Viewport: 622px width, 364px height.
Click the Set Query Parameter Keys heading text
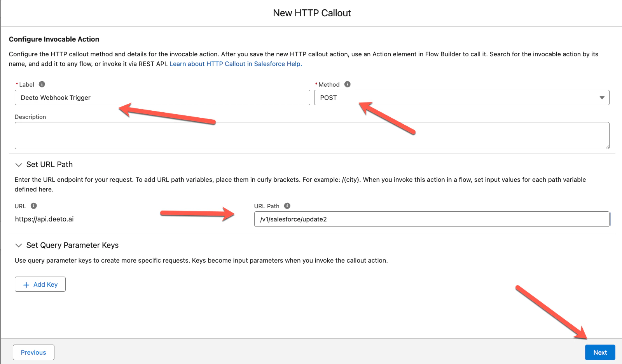tap(72, 246)
